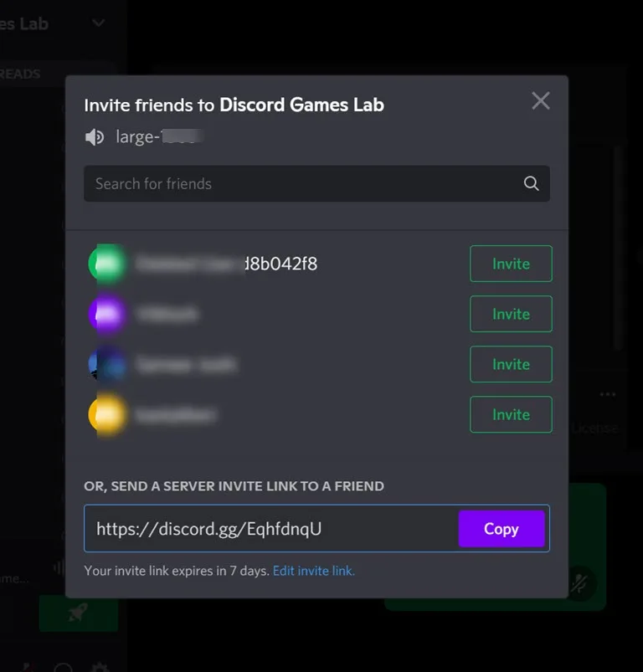Invite the friend with yellow avatar
643x672 pixels.
(511, 414)
